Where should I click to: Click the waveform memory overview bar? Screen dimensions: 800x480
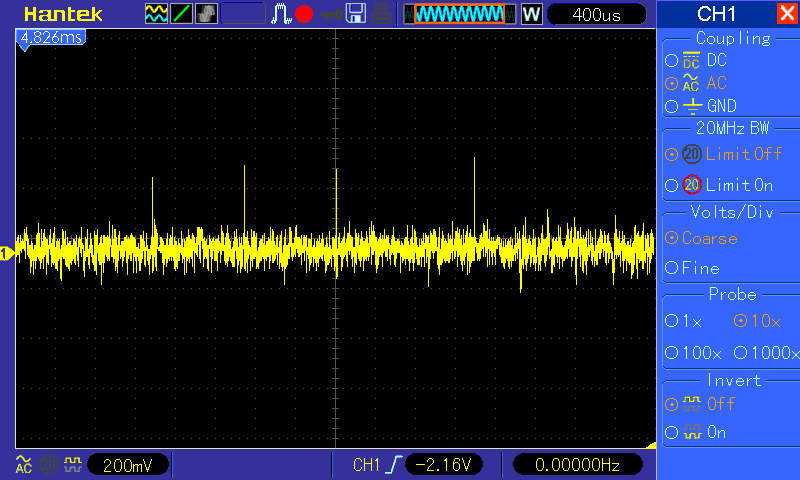460,14
